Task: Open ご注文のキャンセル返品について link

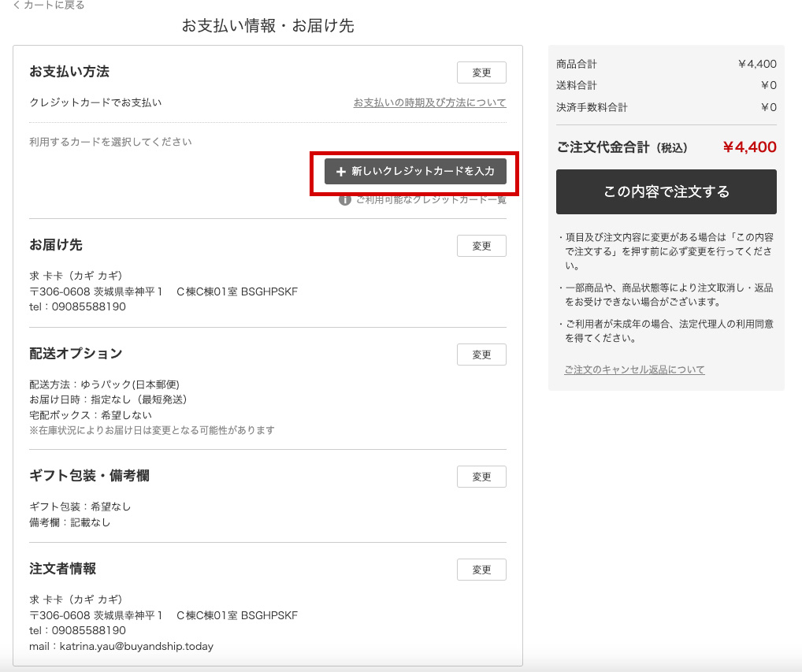Action: tap(634, 369)
